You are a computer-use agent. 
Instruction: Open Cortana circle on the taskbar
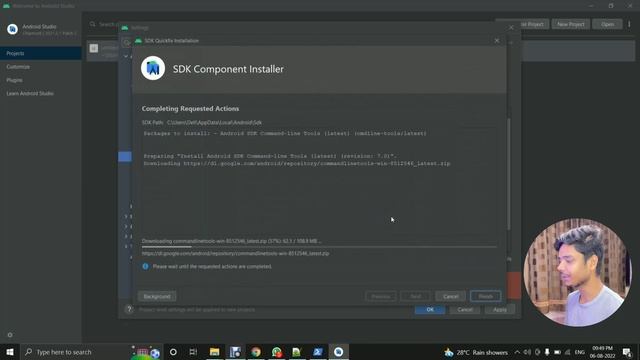click(173, 352)
